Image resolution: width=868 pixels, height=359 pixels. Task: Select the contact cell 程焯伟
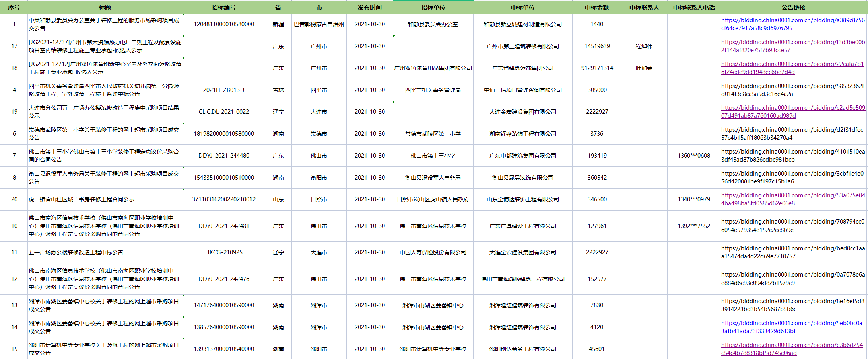tap(644, 46)
